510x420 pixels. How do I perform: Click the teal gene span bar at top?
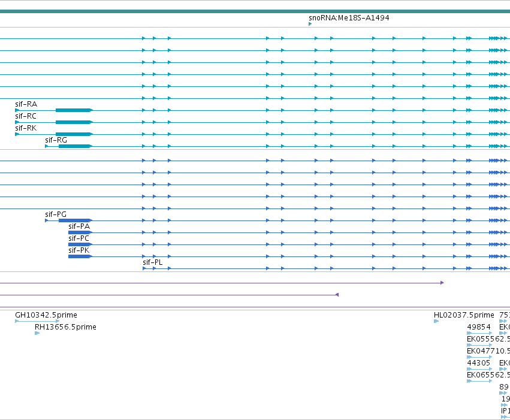point(255,11)
